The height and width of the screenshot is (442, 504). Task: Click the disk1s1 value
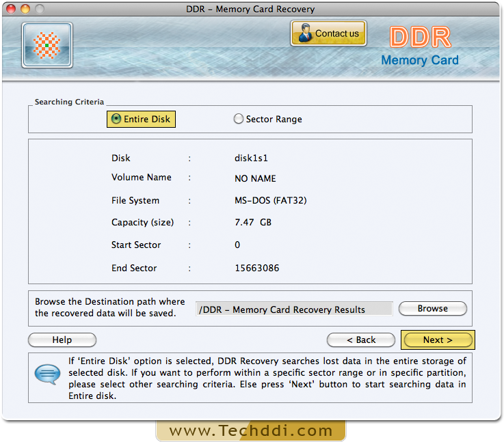click(x=251, y=158)
